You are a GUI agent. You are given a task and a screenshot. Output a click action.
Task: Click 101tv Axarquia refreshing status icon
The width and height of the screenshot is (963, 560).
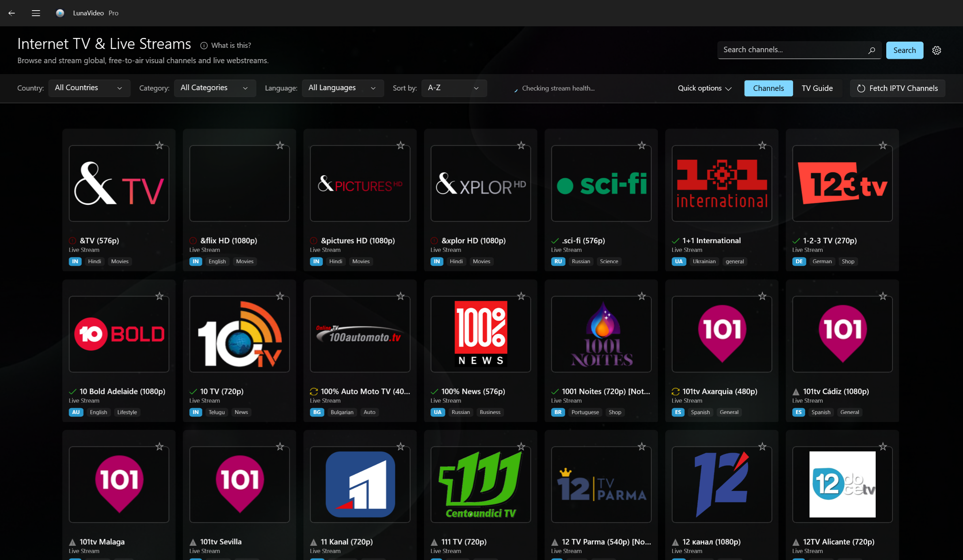click(x=675, y=392)
